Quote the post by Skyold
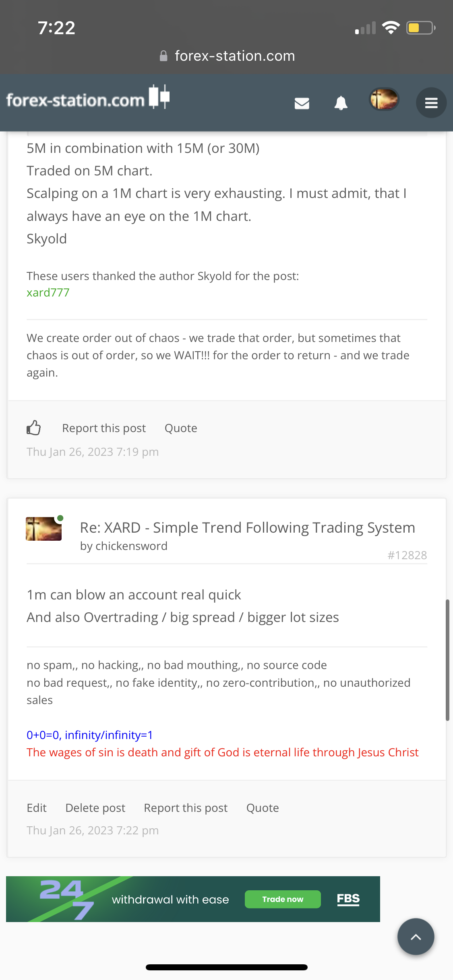 click(181, 428)
